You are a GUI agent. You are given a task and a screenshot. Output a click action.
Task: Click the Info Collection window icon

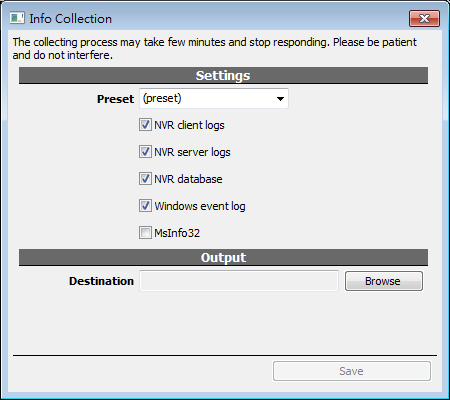pos(17,18)
